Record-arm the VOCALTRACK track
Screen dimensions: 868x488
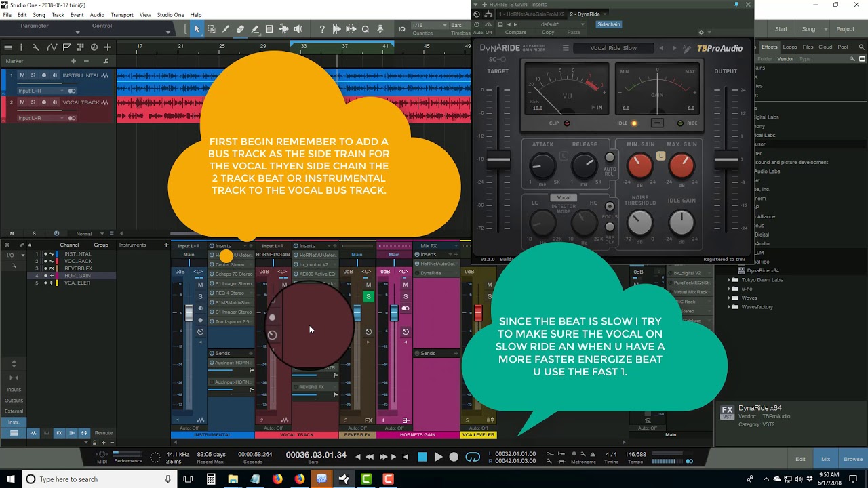44,102
